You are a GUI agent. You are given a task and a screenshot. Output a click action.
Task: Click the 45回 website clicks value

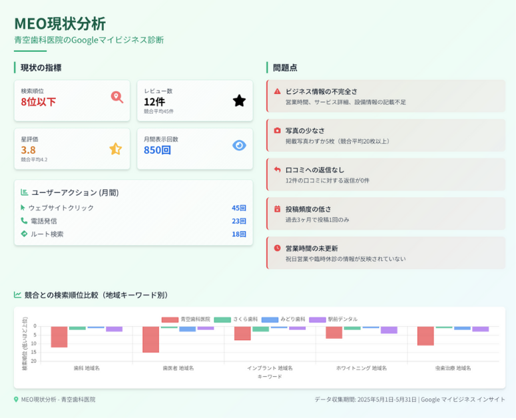coord(239,208)
